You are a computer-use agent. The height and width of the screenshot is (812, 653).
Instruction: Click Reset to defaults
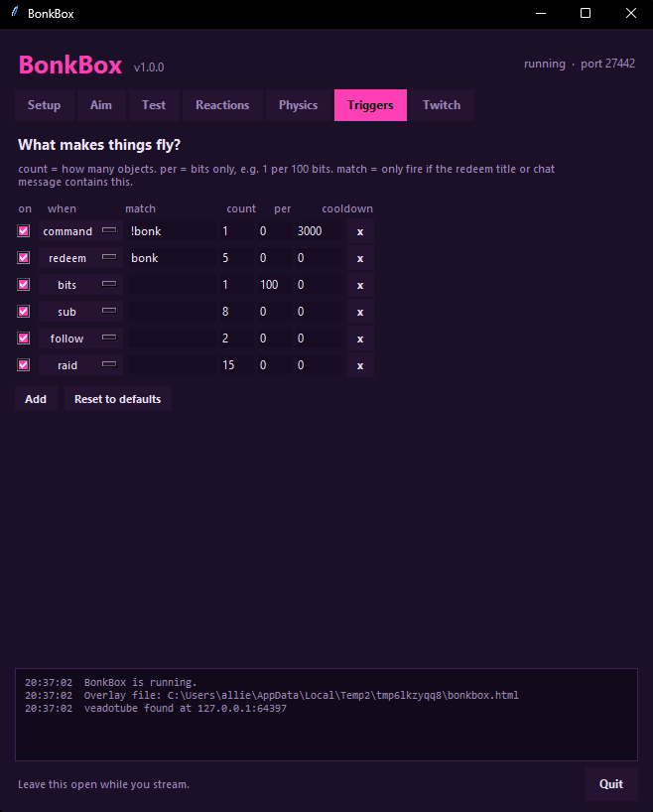click(117, 399)
